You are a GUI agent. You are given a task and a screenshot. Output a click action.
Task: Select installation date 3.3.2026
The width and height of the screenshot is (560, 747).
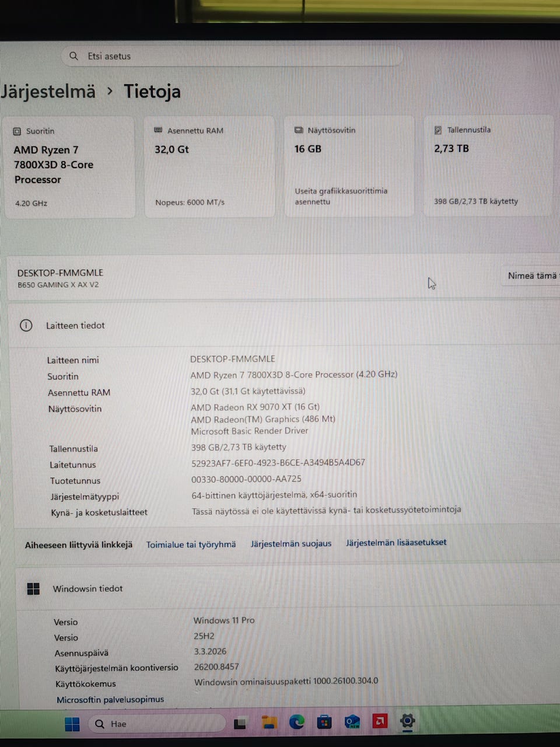(210, 651)
